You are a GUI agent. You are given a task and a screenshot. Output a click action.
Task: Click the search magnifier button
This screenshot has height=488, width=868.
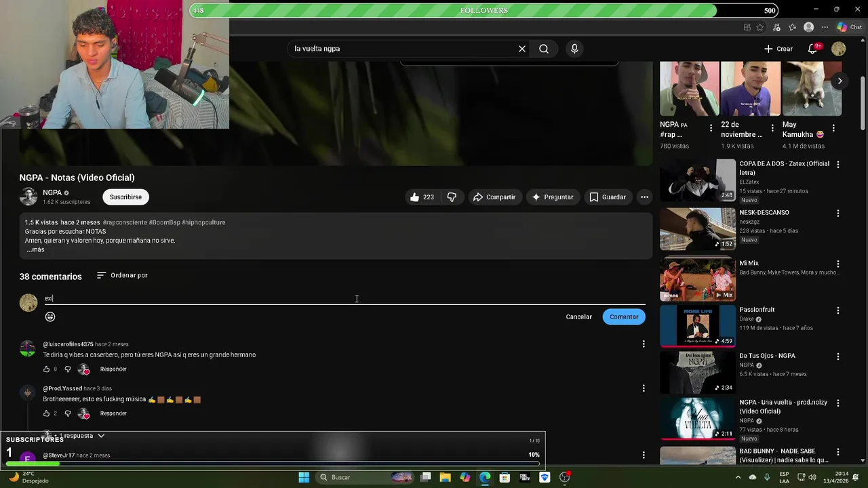(544, 49)
